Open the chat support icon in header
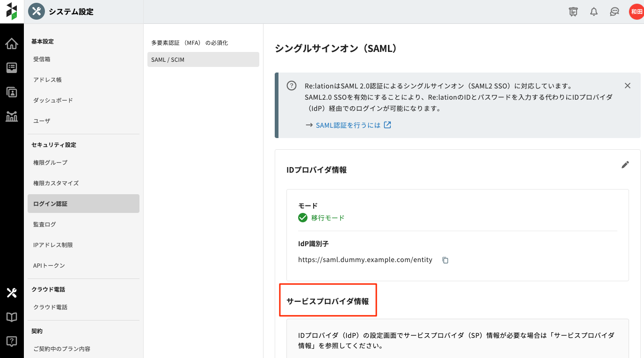 pyautogui.click(x=615, y=12)
